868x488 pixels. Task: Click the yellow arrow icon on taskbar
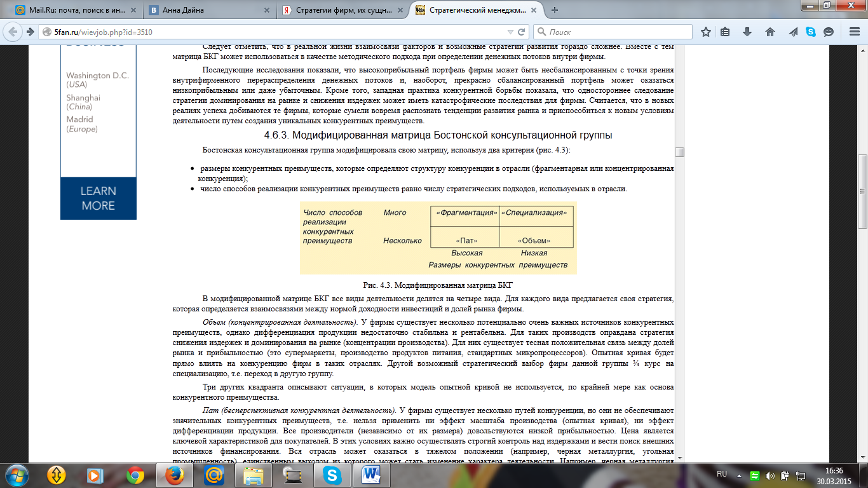click(x=58, y=475)
